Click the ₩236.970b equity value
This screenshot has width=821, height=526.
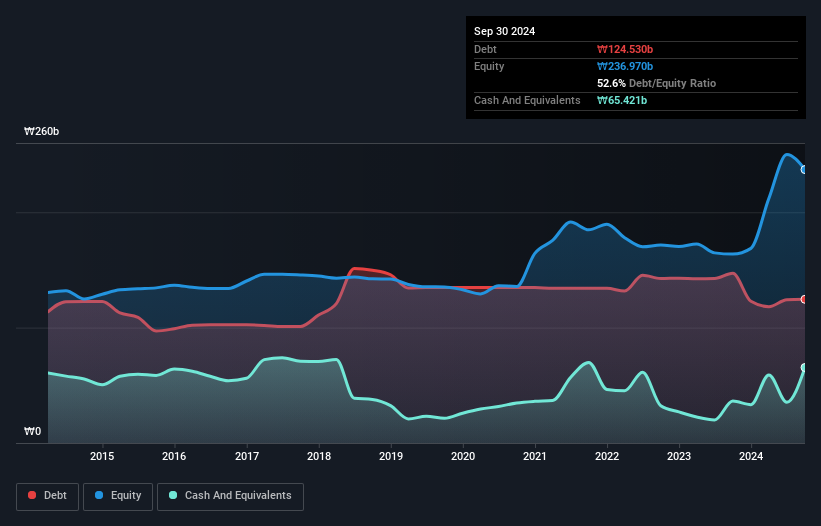625,66
